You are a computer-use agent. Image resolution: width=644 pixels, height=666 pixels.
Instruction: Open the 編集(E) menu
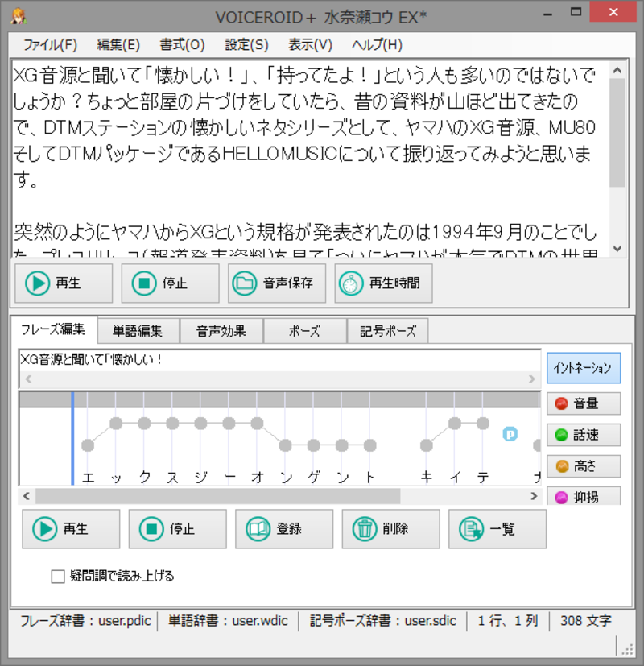tap(118, 44)
